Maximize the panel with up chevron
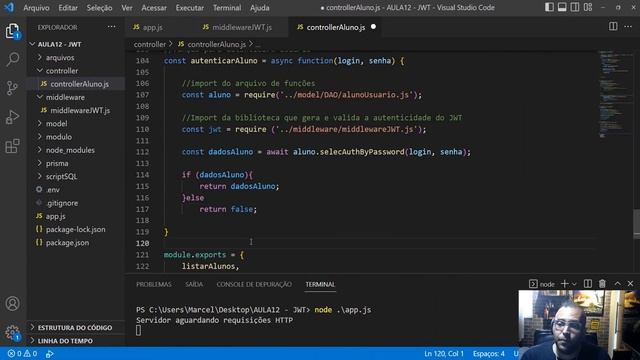This screenshot has width=640, height=360. click(618, 284)
